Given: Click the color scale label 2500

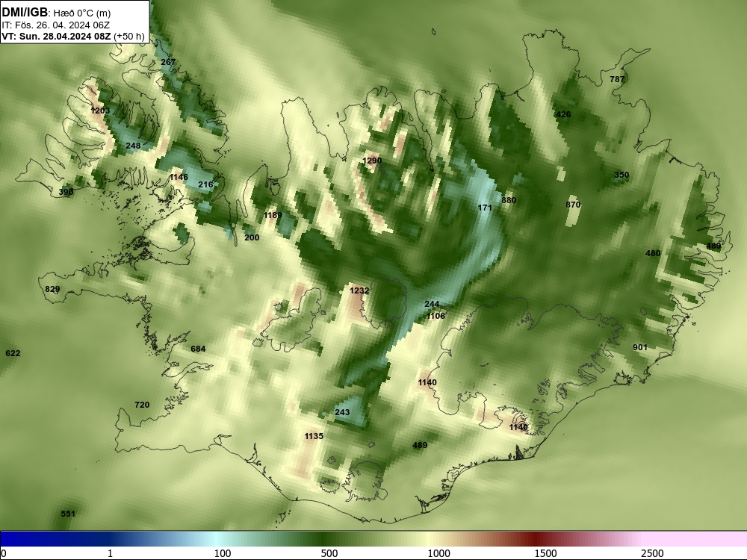Looking at the screenshot, I should [x=652, y=553].
